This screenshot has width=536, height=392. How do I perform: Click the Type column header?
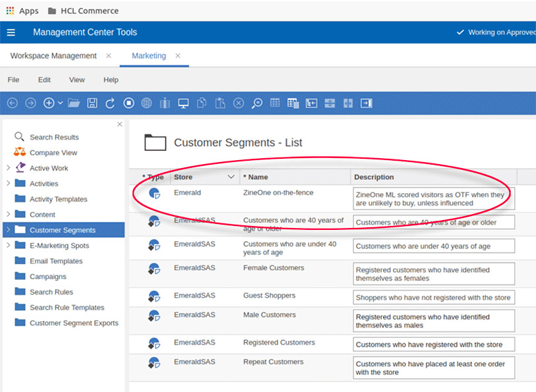pyautogui.click(x=153, y=177)
